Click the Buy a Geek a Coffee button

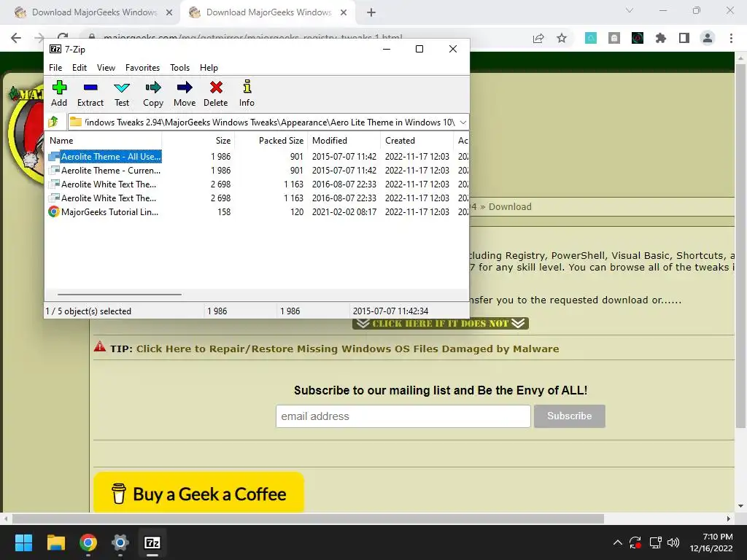198,494
